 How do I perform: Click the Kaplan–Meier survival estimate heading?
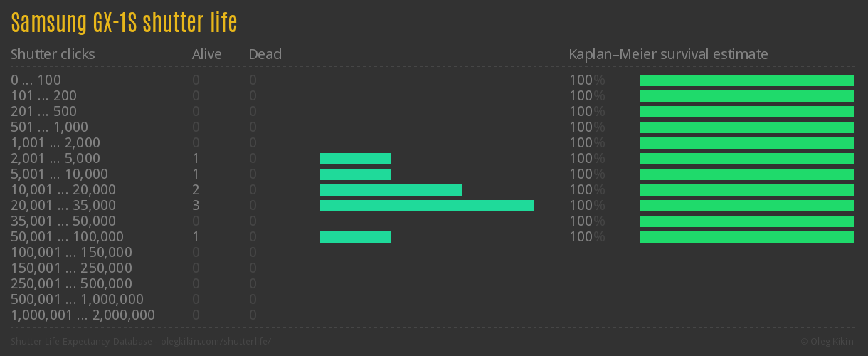click(668, 54)
